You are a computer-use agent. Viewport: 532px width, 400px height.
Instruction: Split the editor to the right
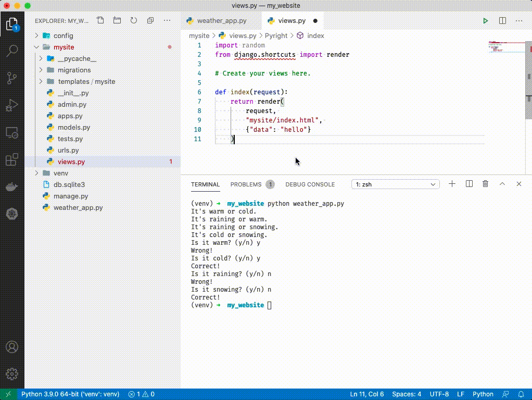502,21
